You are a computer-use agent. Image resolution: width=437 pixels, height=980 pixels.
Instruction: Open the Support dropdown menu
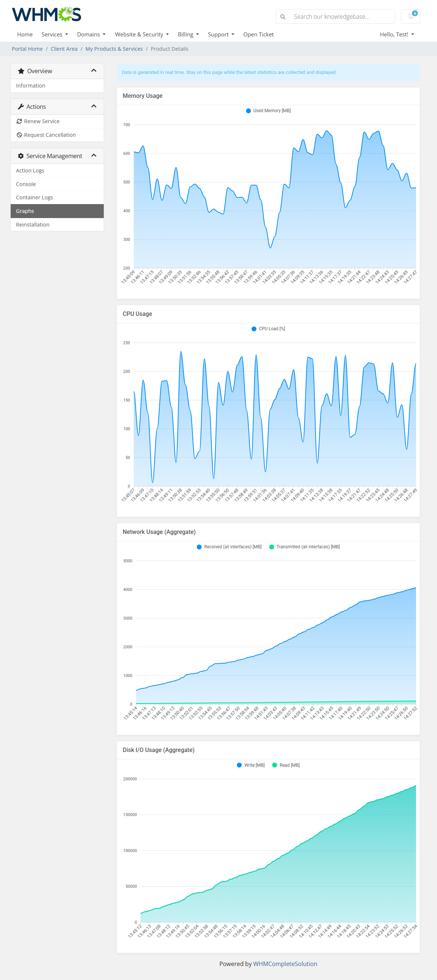click(221, 34)
